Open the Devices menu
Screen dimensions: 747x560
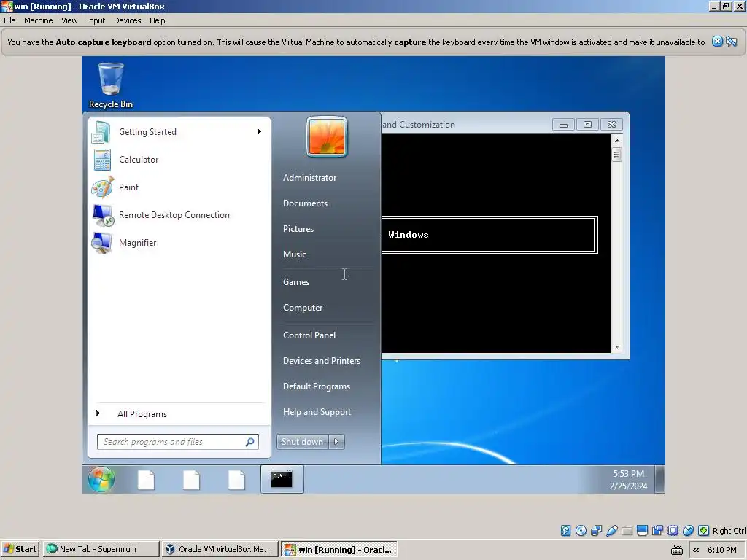tap(127, 20)
